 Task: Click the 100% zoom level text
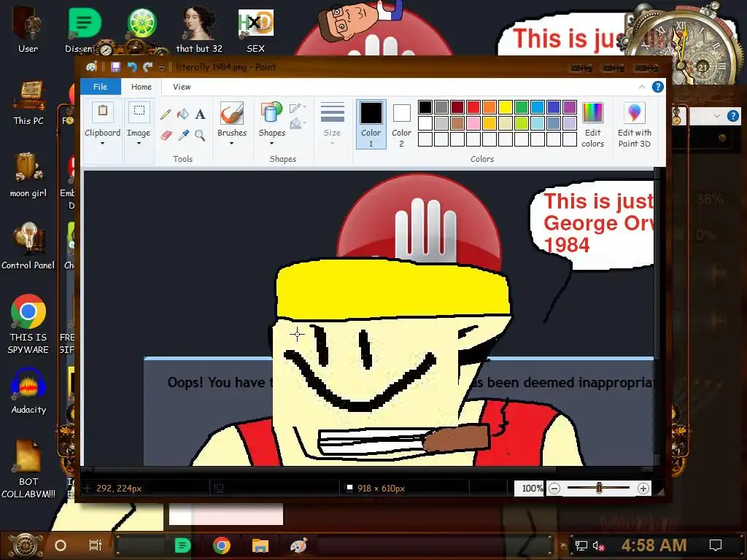[x=532, y=488]
